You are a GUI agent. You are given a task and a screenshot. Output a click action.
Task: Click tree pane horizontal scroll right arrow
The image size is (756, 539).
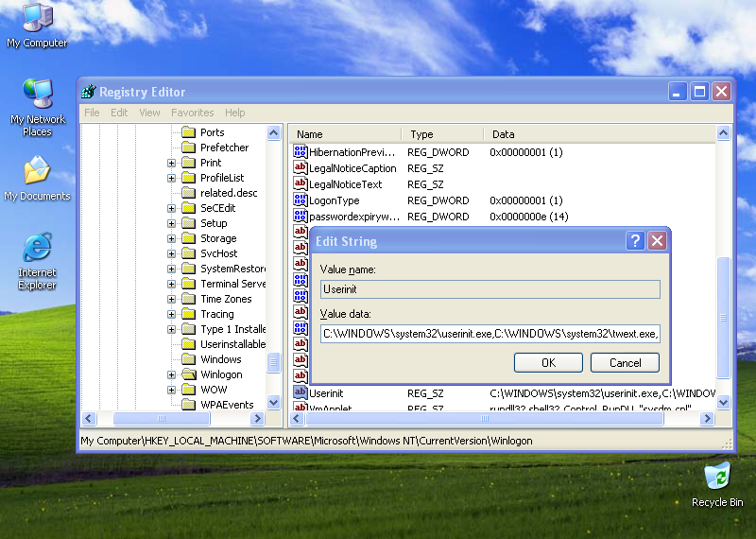[x=257, y=418]
